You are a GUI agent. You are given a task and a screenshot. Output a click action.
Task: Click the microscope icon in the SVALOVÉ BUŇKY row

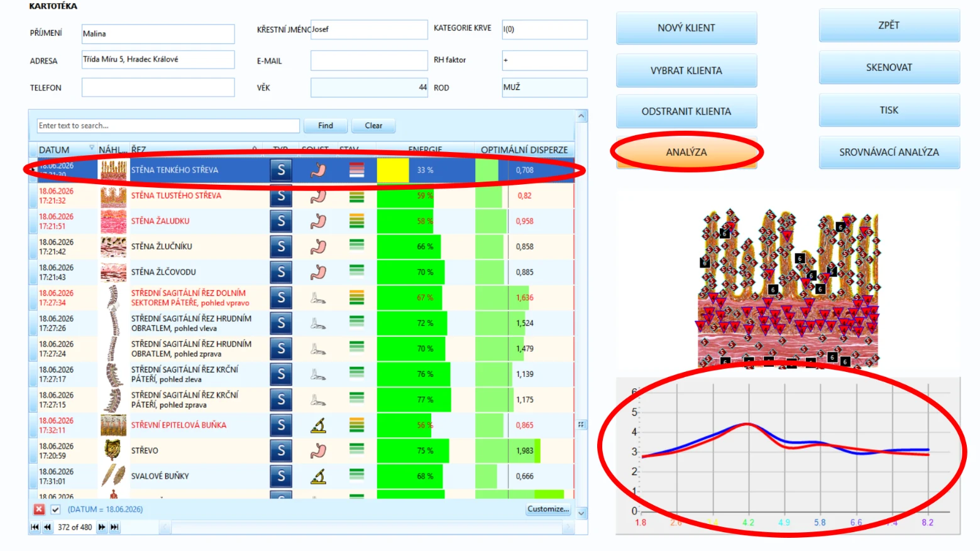coord(318,476)
